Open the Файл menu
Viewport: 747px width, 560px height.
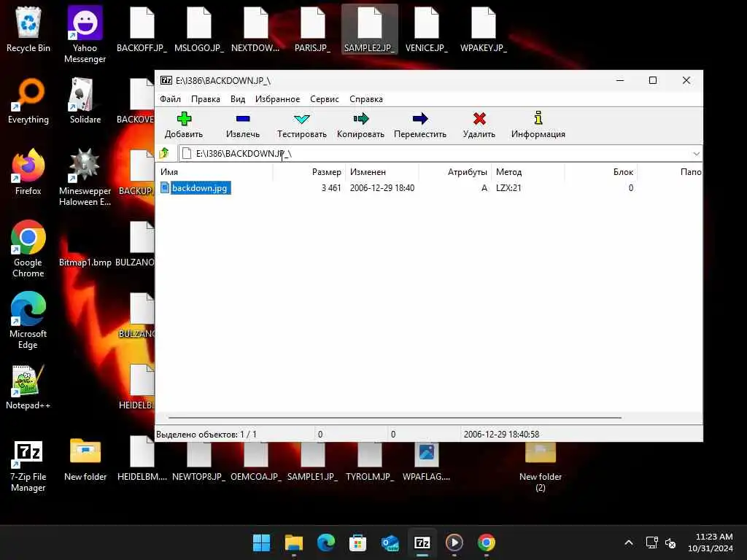click(170, 99)
